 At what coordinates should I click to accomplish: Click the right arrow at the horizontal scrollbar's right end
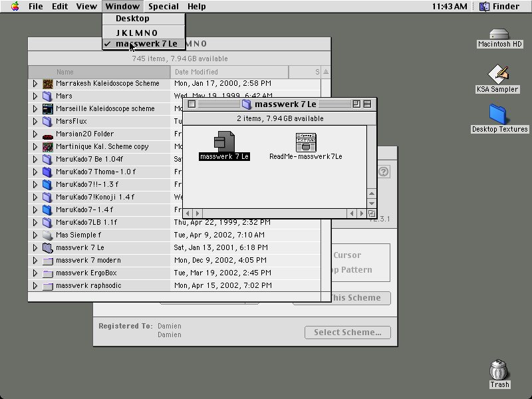coord(362,213)
